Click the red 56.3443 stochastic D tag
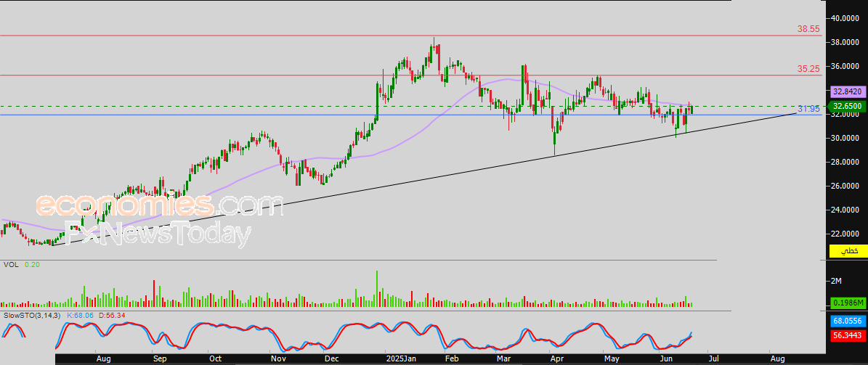 coord(848,335)
